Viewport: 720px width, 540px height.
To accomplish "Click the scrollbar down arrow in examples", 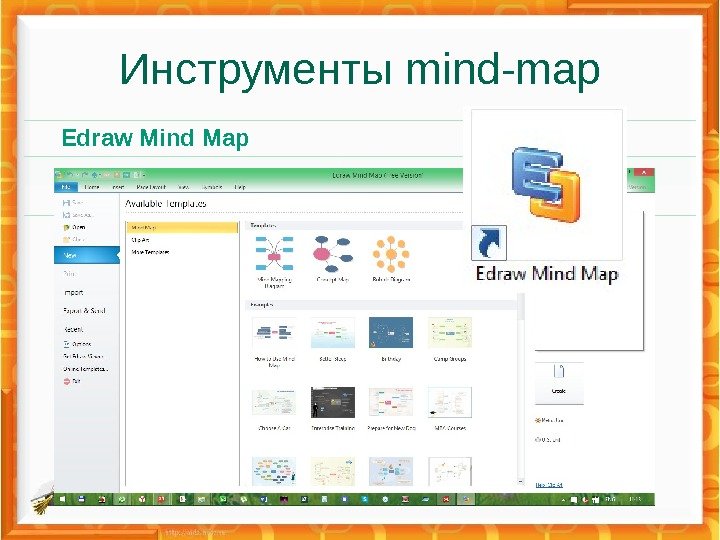I will pos(520,481).
